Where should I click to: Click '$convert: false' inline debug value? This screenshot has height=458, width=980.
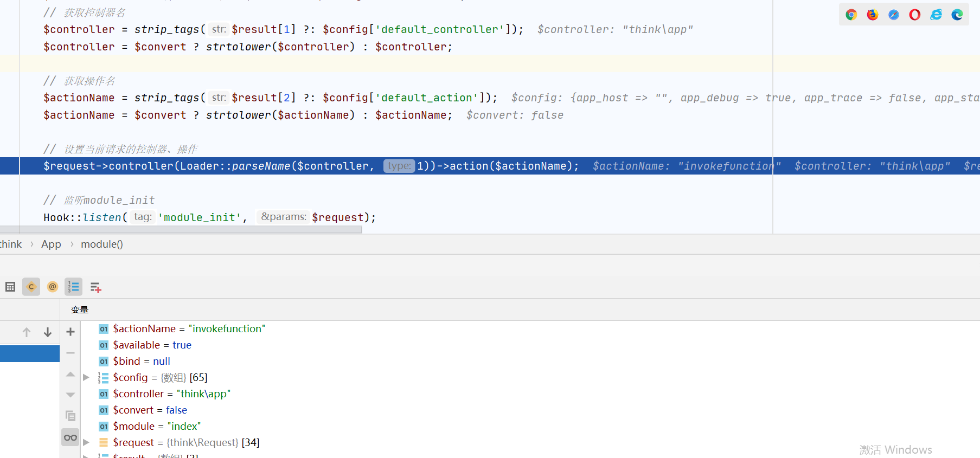click(515, 115)
